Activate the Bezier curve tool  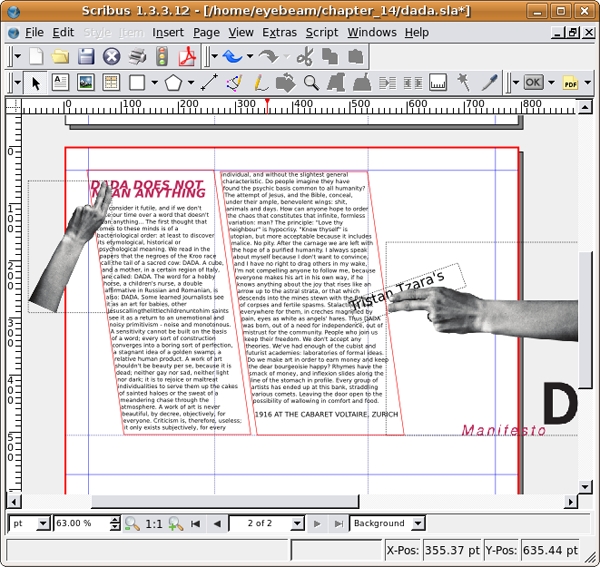(234, 82)
